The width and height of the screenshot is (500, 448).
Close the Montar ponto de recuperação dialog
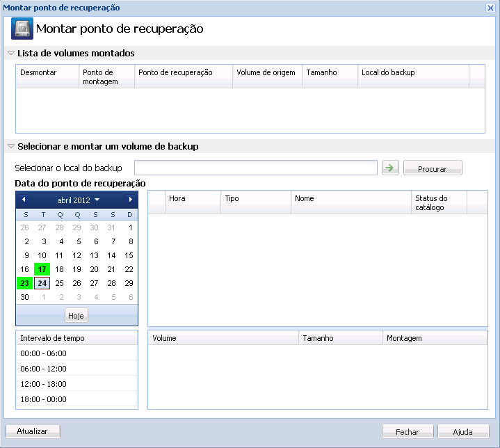click(x=490, y=8)
